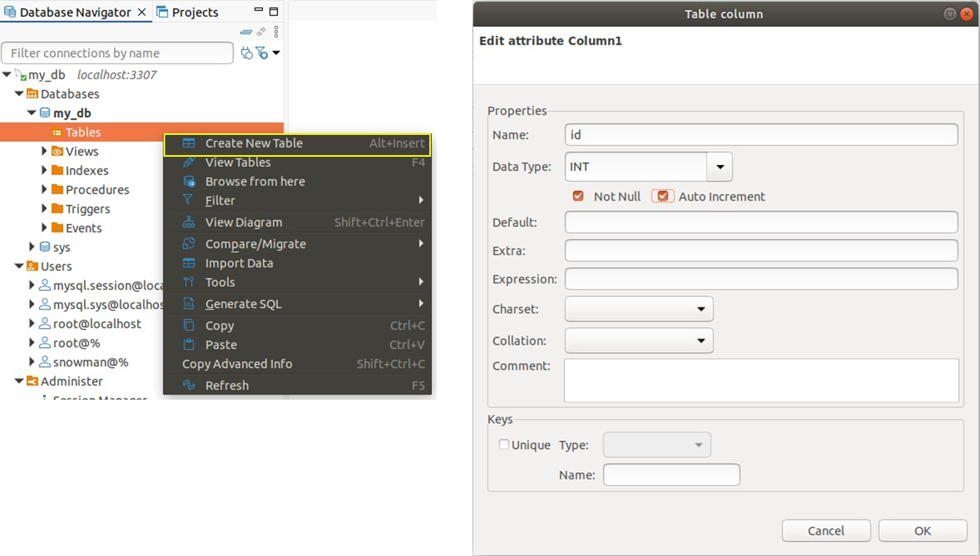This screenshot has width=980, height=556.
Task: Click the Databases folder icon
Action: click(x=32, y=94)
